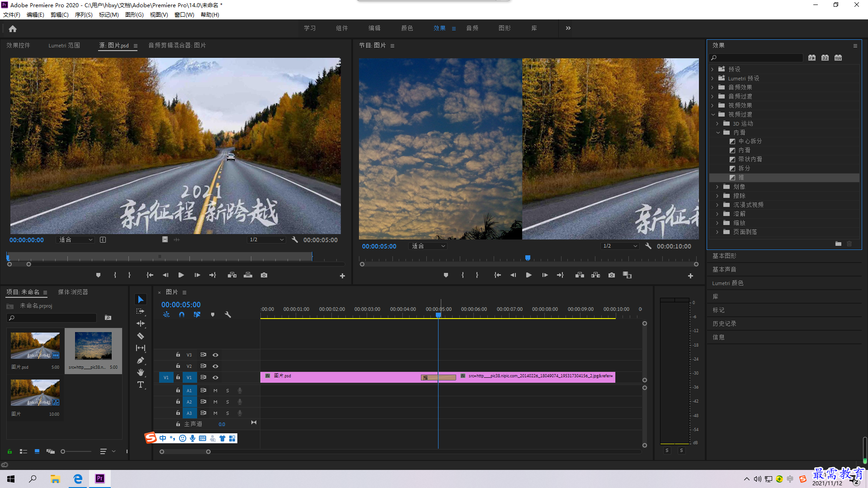
Task: Click new bin icon in Effects panel
Action: point(838,244)
